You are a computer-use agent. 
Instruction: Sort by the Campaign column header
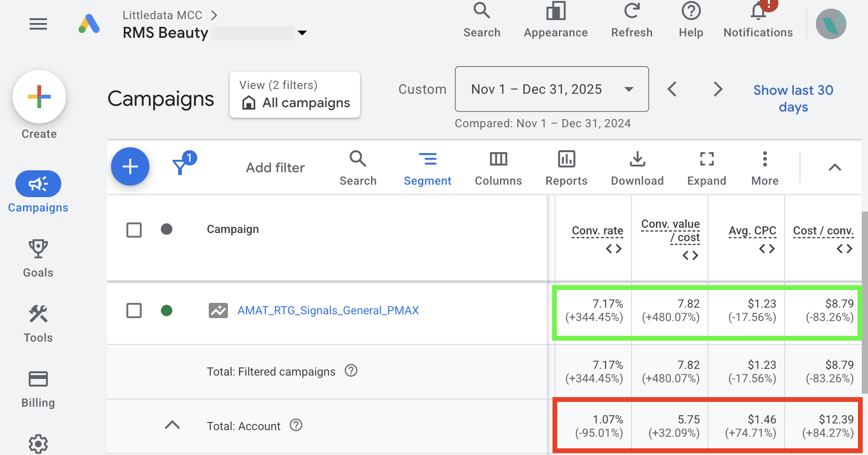[x=233, y=229]
